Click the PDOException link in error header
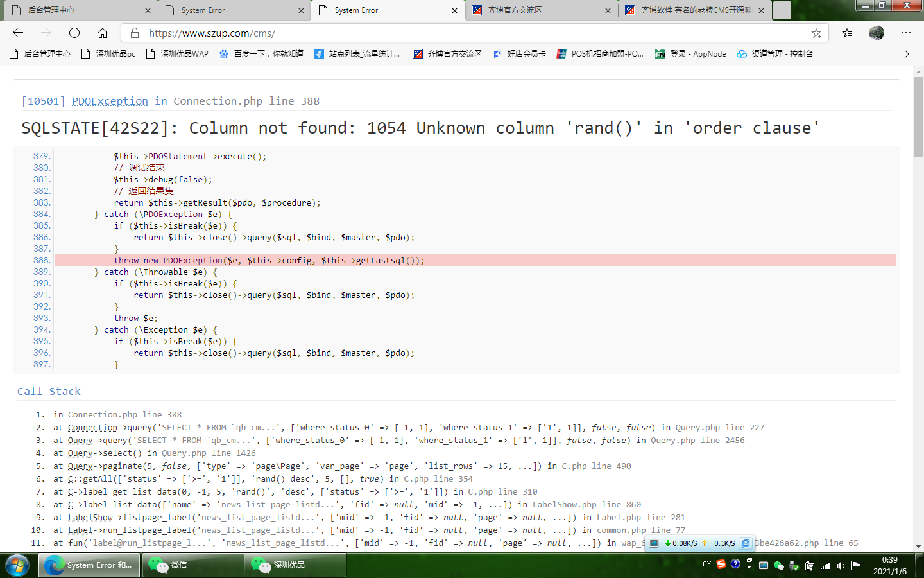 pos(110,101)
